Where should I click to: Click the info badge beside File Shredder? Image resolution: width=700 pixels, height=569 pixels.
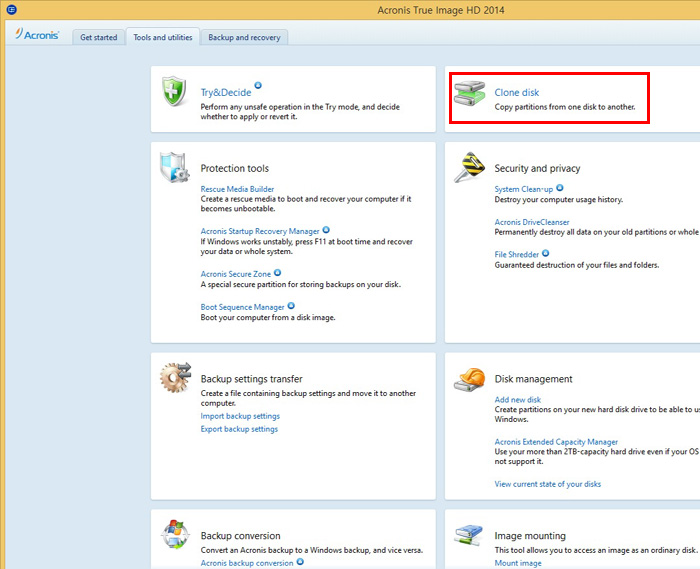(546, 253)
